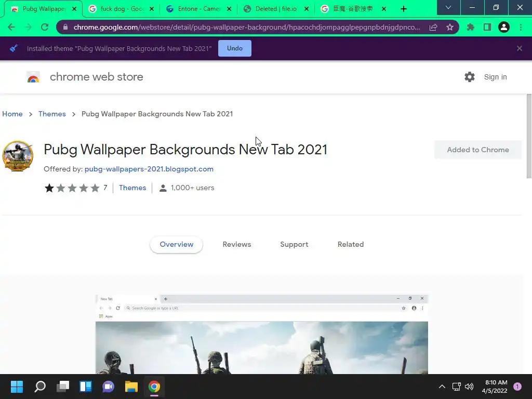The image size is (532, 399).
Task: Open Windows taskbar search
Action: click(40, 387)
